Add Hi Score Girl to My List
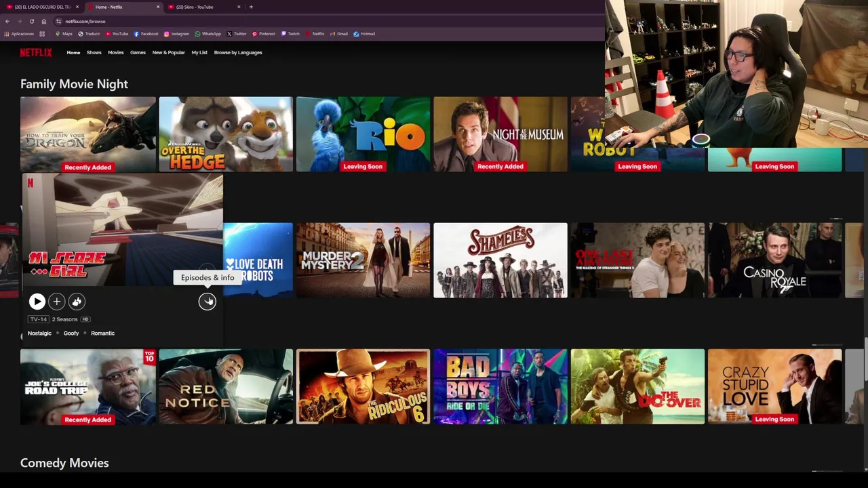 tap(57, 302)
